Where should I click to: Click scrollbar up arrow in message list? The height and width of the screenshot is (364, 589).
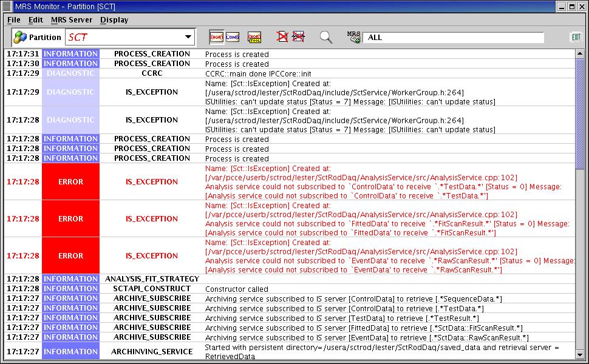pos(581,54)
